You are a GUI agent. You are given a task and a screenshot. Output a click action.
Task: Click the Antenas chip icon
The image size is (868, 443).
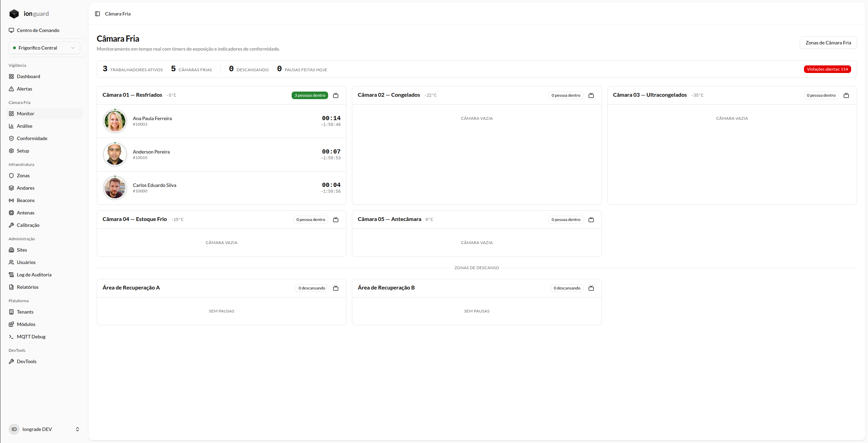pyautogui.click(x=11, y=213)
